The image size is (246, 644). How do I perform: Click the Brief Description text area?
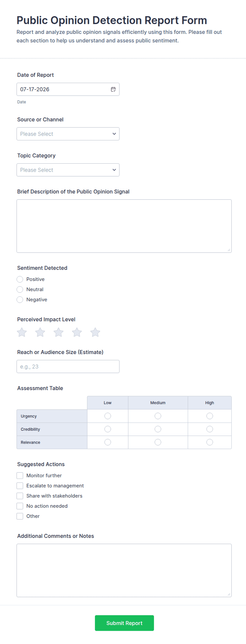coord(124,226)
